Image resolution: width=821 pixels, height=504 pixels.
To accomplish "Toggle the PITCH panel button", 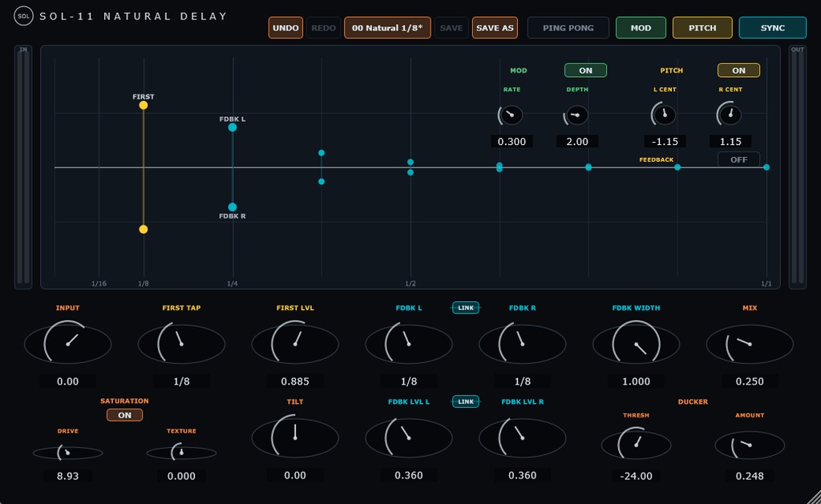I will [702, 28].
